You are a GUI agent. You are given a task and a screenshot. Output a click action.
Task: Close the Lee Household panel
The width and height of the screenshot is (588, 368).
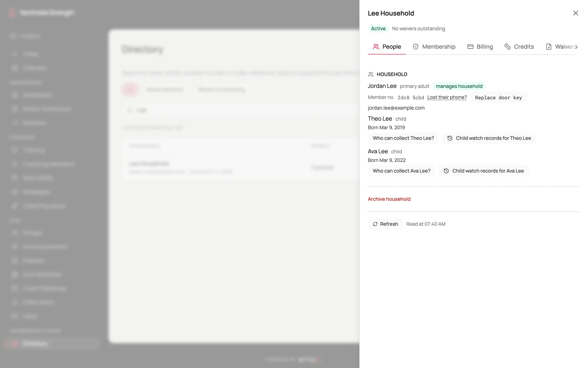tap(575, 13)
